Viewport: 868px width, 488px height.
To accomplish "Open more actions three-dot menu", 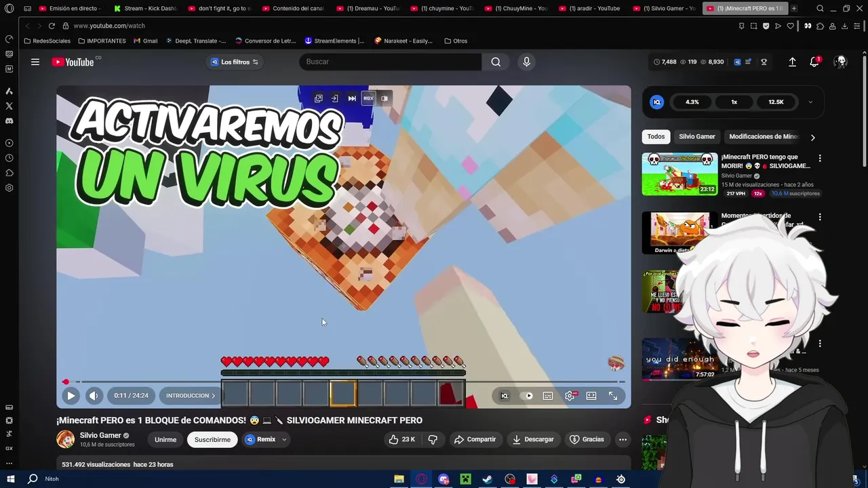I will click(623, 439).
